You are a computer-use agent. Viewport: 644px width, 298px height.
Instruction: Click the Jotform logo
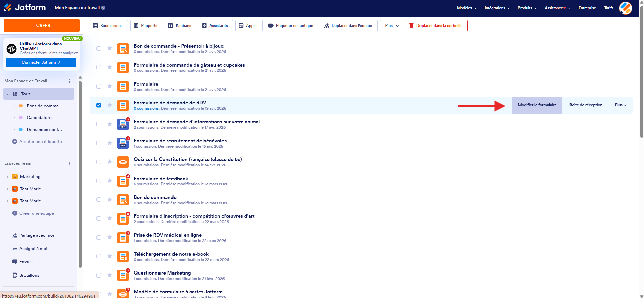25,7
